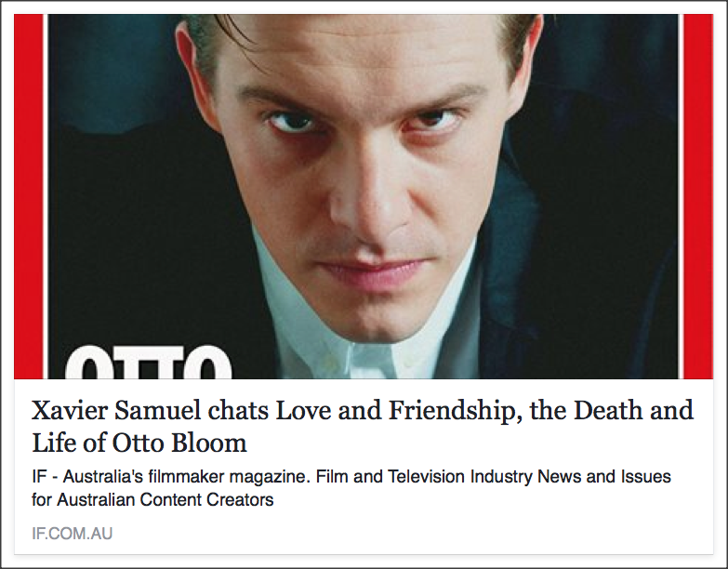The height and width of the screenshot is (569, 728).
Task: Click the red stripe on the image's left edge
Action: [x=28, y=196]
